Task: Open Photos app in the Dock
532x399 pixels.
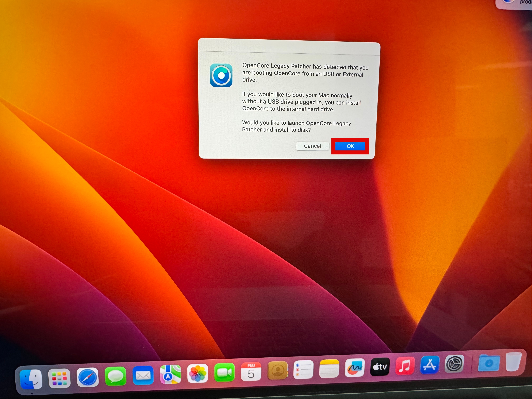Action: 198,373
